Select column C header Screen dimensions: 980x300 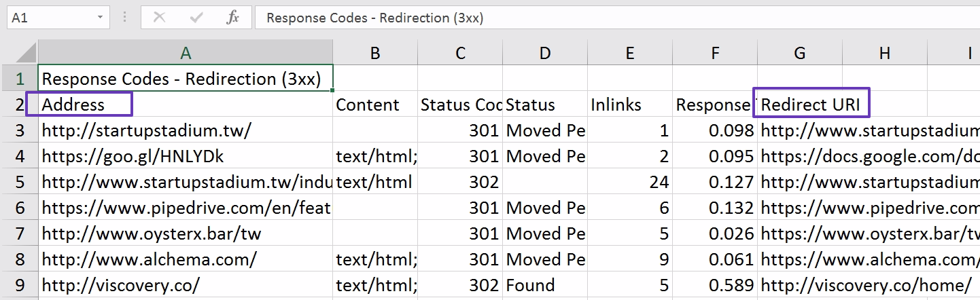tap(460, 53)
